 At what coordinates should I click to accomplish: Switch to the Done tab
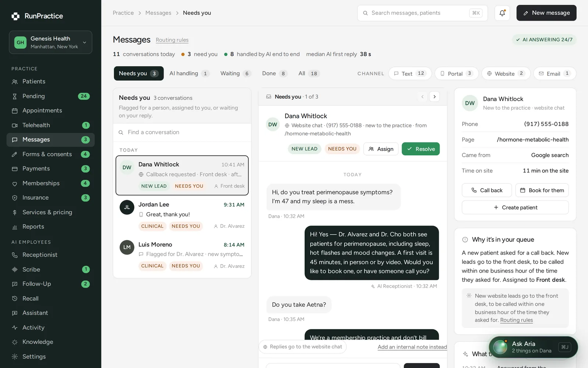point(274,74)
